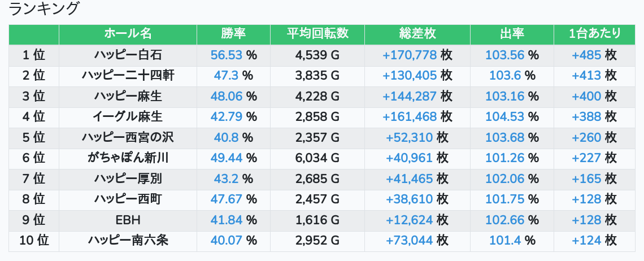
Task: Click the ランキング heading
Action: pyautogui.click(x=45, y=9)
